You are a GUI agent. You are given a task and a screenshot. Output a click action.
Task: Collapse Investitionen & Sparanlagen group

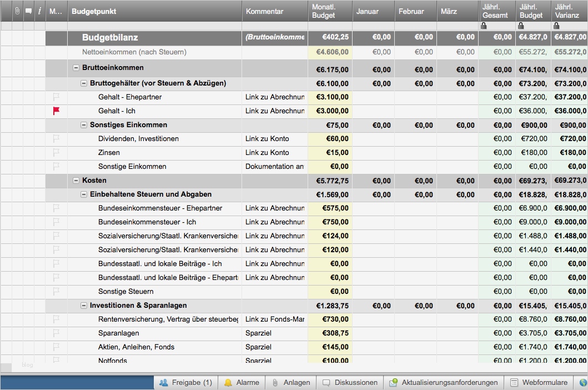[84, 306]
